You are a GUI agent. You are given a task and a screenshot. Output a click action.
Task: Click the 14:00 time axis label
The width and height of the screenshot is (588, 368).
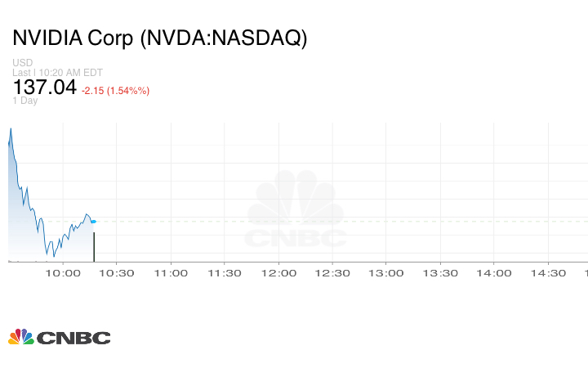494,273
